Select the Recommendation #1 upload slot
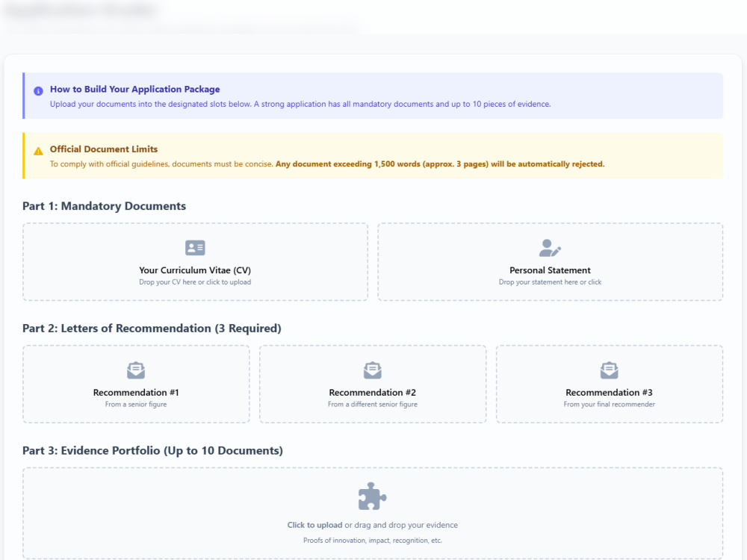747x560 pixels. 136,384
